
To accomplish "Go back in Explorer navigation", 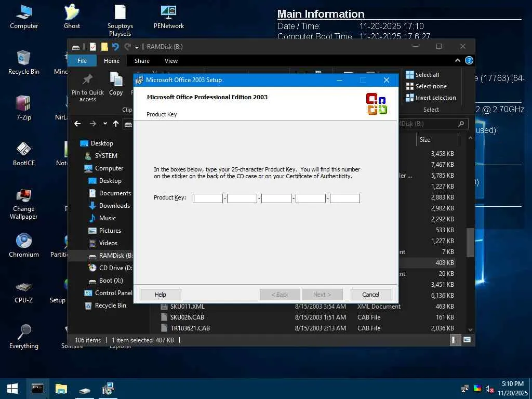I will point(77,124).
